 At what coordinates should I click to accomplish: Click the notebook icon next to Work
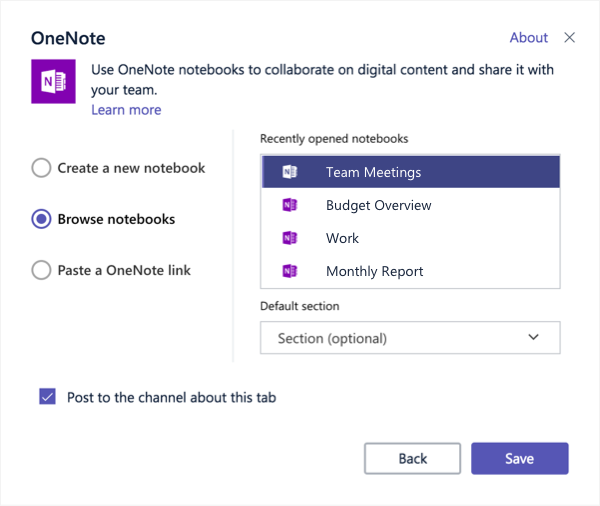pyautogui.click(x=290, y=238)
